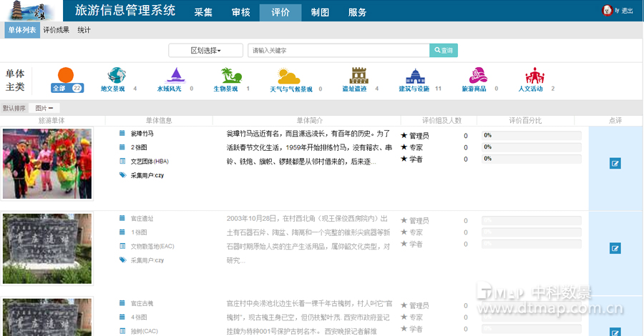Open the 采集 menu in top navigation

pos(203,12)
